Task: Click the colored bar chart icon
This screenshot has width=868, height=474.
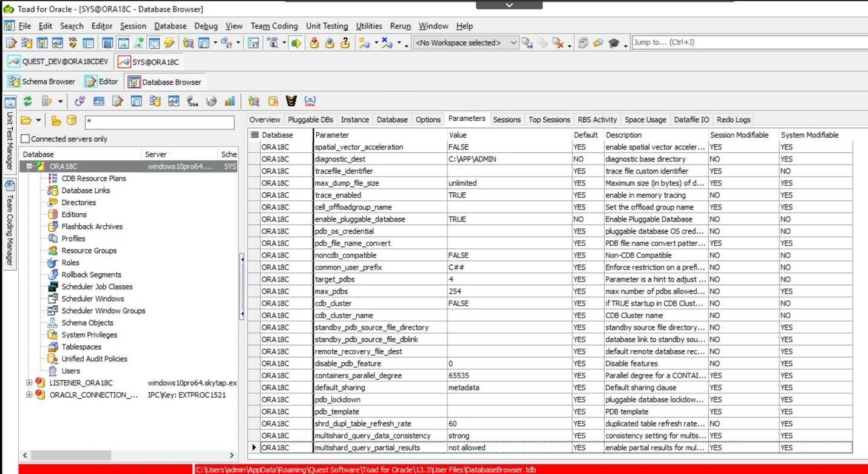Action: click(229, 101)
